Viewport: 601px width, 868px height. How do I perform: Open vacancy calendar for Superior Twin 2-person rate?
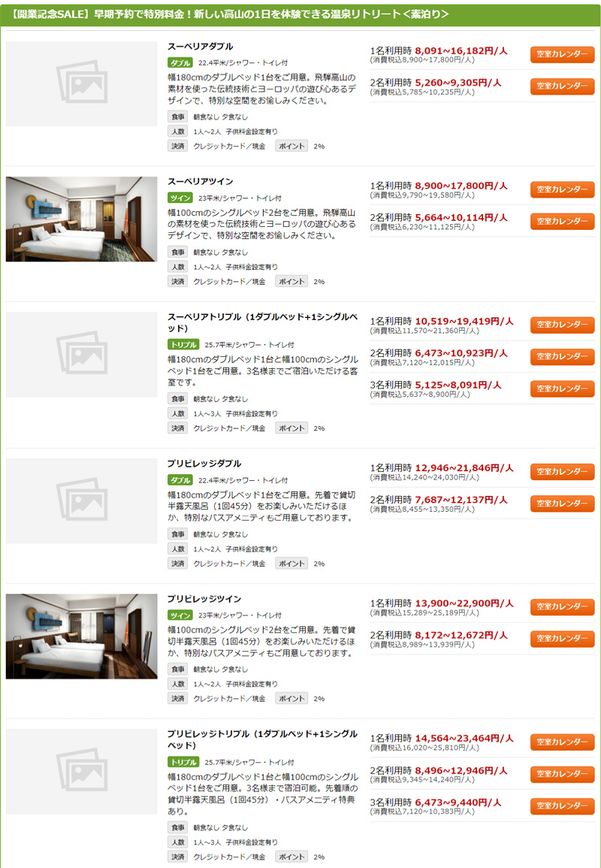pos(562,222)
